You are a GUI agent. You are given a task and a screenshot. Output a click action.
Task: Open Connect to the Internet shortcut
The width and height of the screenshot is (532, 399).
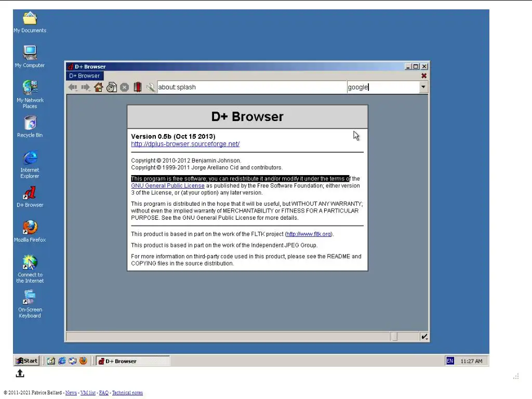tap(30, 269)
